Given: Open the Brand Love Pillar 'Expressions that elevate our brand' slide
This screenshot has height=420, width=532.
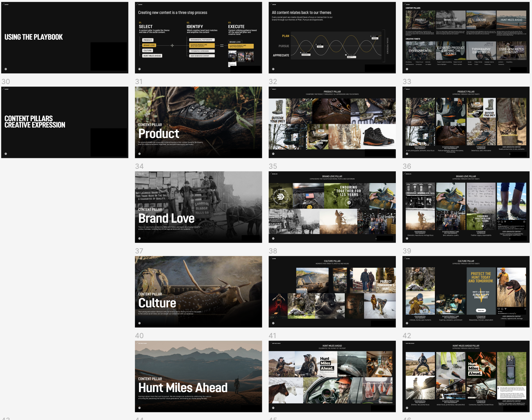Looking at the screenshot, I should (x=332, y=207).
